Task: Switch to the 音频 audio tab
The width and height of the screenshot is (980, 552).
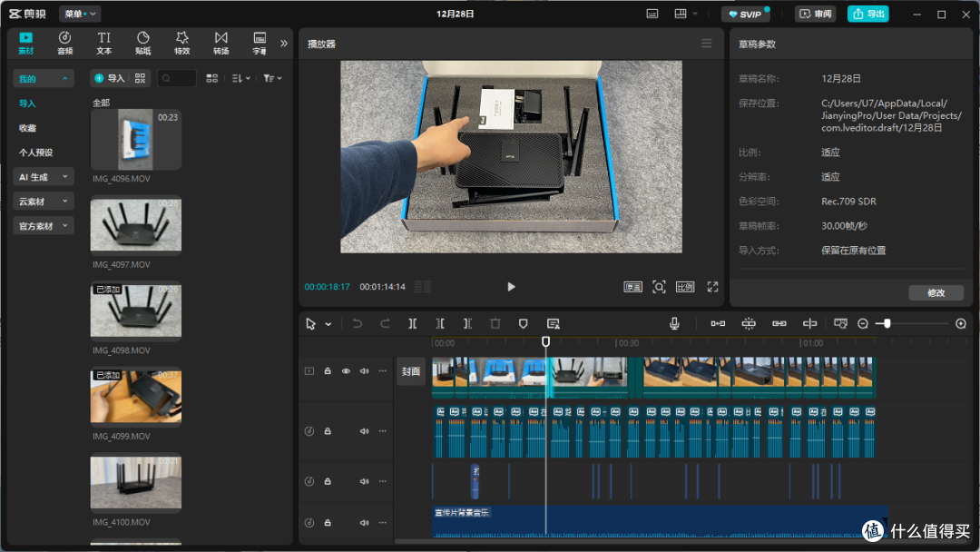Action: (65, 44)
